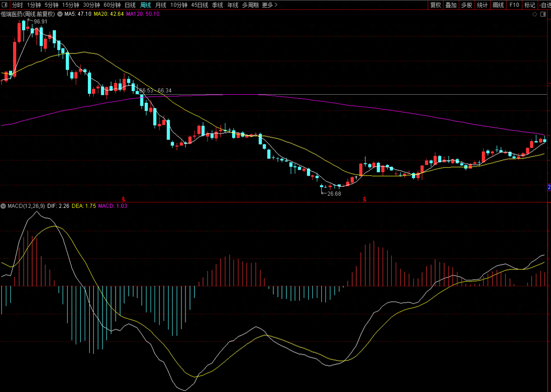Click the 多股 multi-stock button
Screen dimensions: 551x392
(x=466, y=5)
